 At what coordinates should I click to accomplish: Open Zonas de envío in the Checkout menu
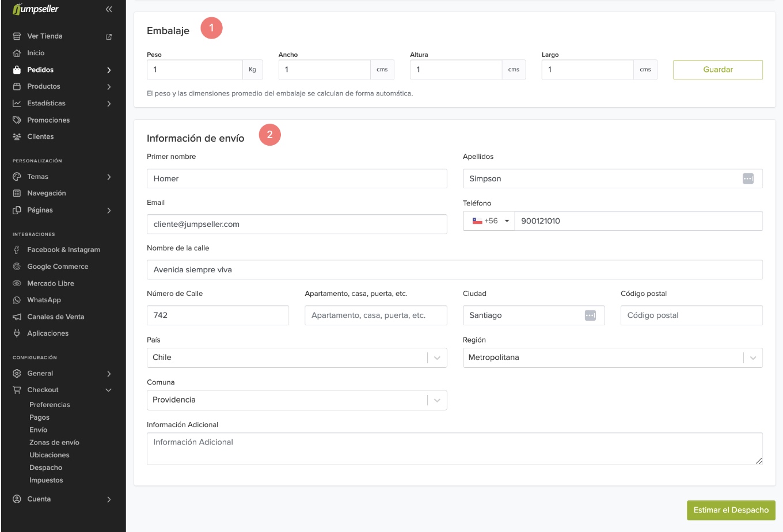pos(54,442)
